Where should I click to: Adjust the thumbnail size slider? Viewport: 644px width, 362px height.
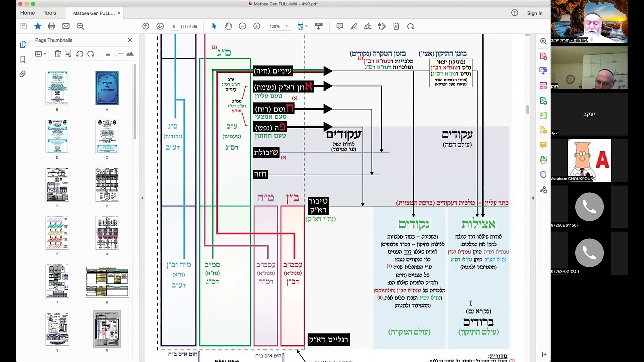click(x=118, y=54)
